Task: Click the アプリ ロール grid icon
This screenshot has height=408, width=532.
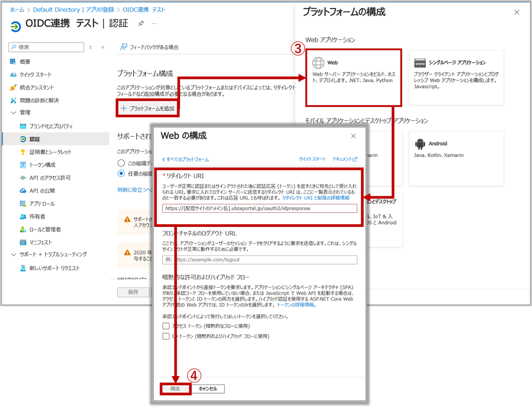Action: coord(23,203)
